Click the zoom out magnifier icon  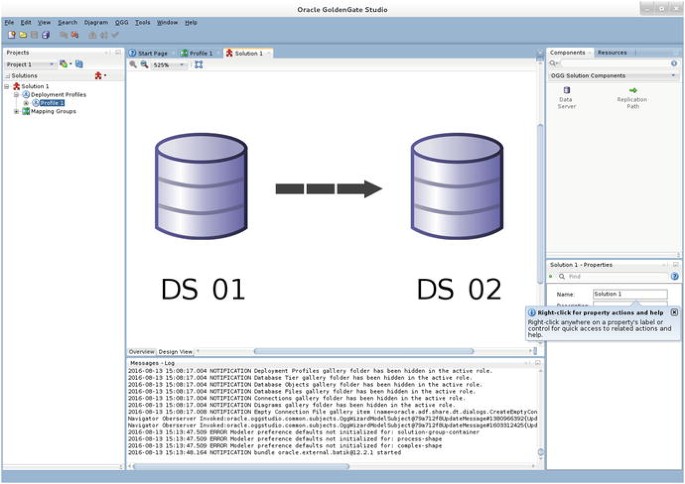[144, 64]
